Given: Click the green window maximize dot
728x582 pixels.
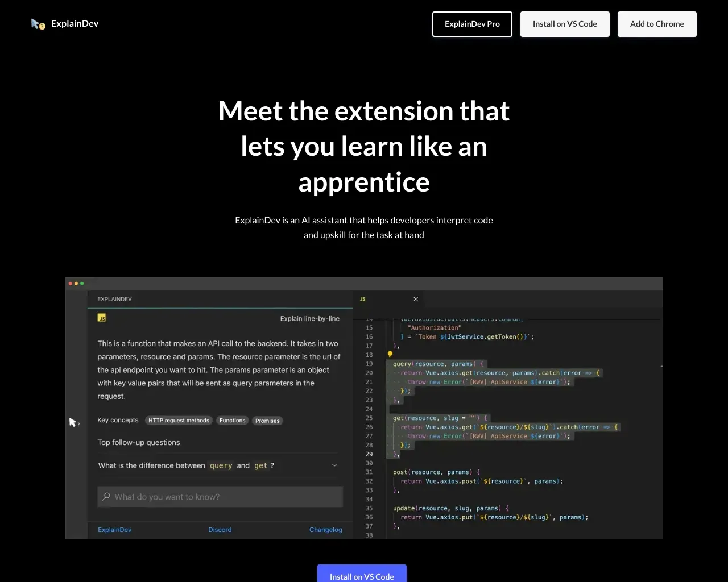Looking at the screenshot, I should click(82, 283).
